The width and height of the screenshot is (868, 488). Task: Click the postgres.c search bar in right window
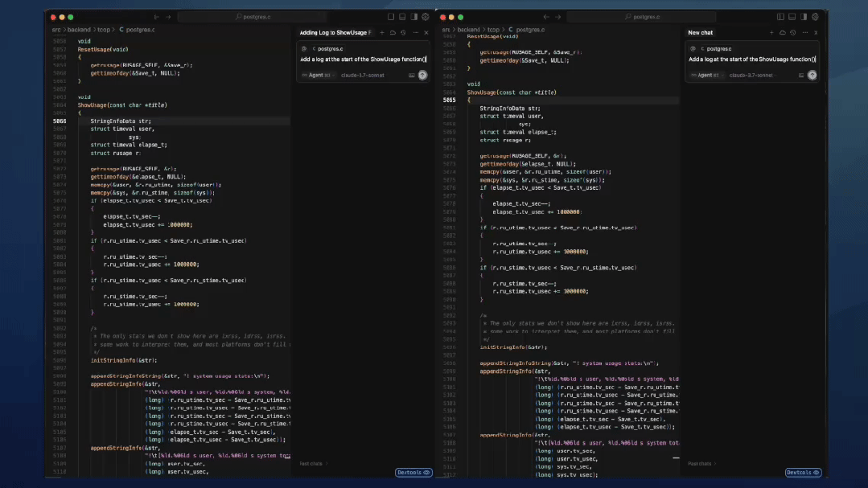tap(644, 17)
